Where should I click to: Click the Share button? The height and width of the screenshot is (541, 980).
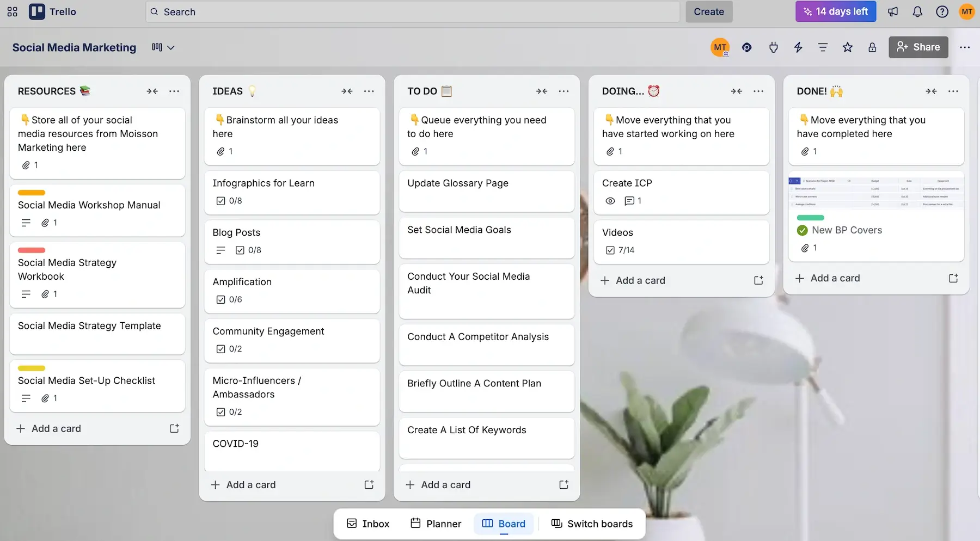click(x=918, y=47)
